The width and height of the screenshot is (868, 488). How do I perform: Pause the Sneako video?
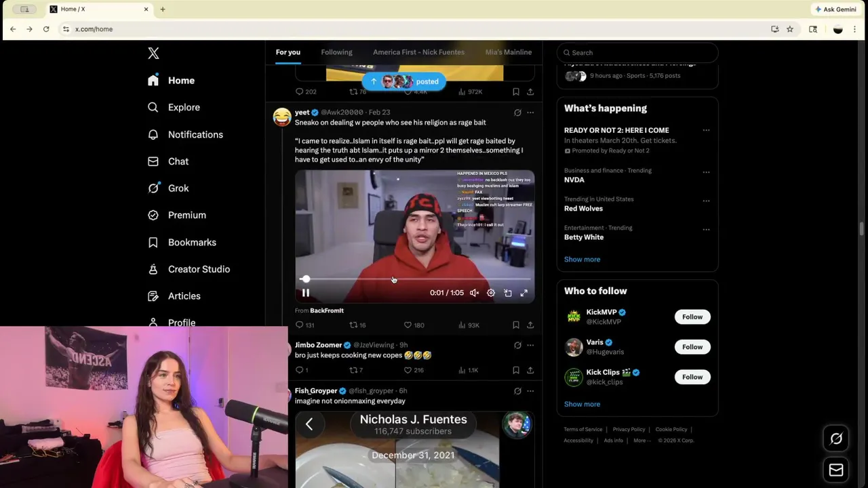pyautogui.click(x=305, y=293)
